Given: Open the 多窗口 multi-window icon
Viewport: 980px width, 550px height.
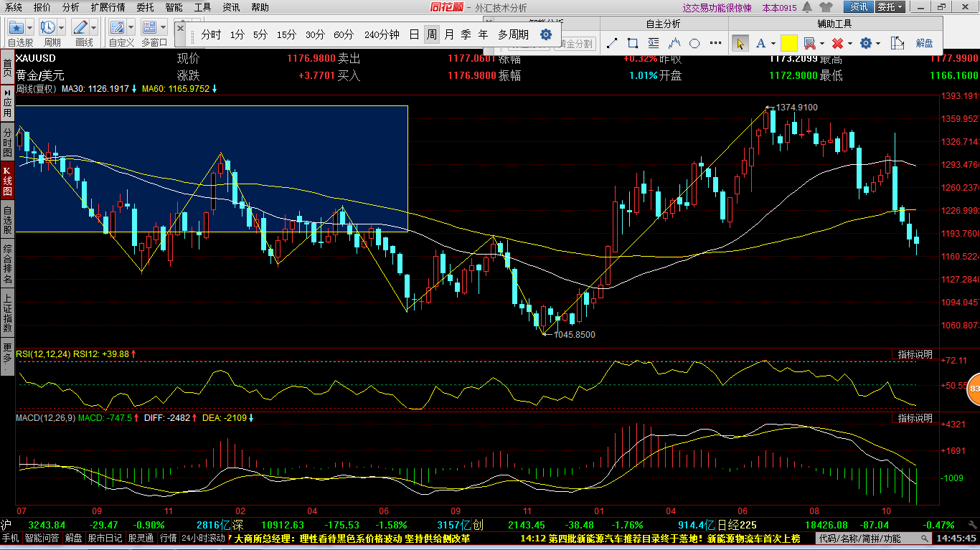Looking at the screenshot, I should tap(149, 27).
